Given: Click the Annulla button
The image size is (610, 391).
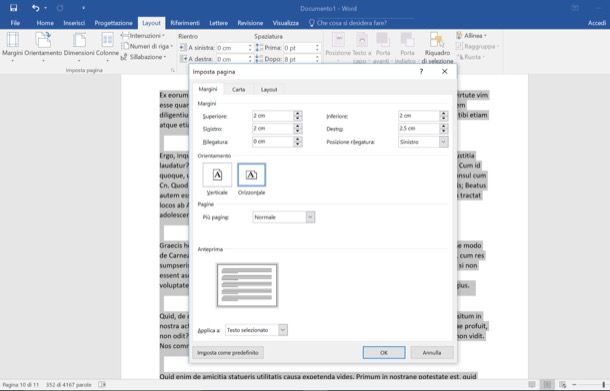Looking at the screenshot, I should tap(432, 352).
